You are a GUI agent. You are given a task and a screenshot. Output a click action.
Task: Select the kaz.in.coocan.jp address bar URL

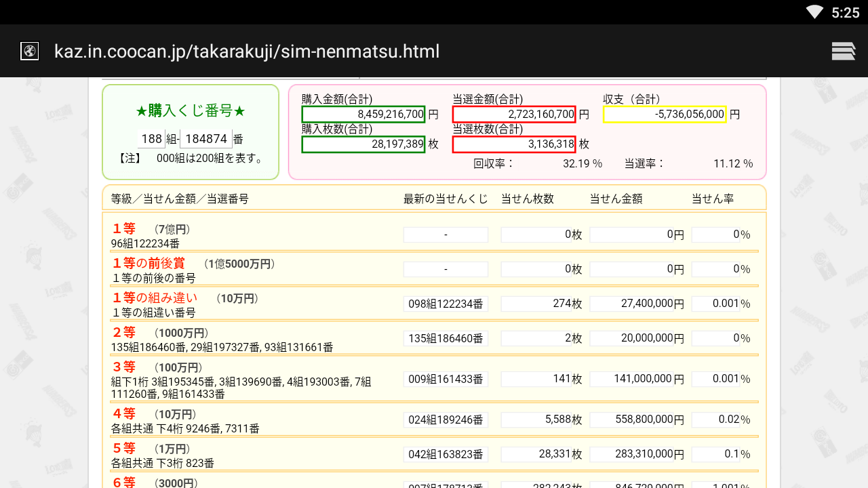(x=247, y=52)
